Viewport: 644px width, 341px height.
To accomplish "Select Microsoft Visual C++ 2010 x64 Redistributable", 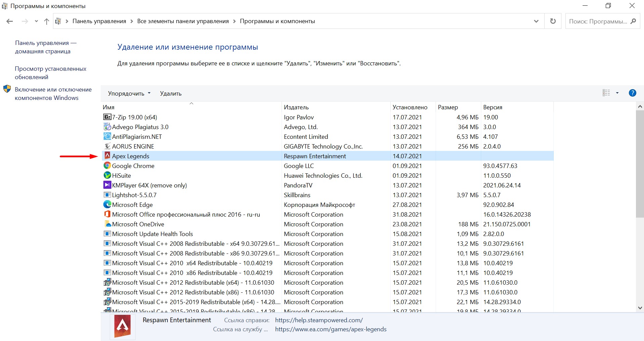I will (192, 263).
